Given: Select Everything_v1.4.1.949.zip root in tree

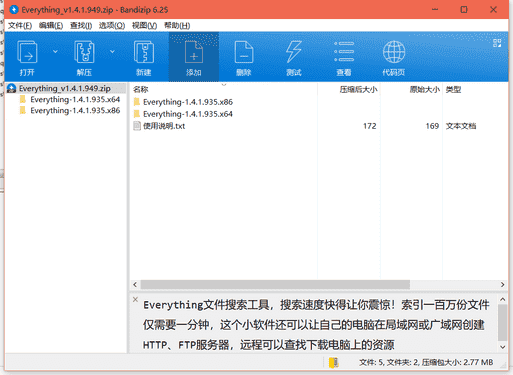Looking at the screenshot, I should click(65, 88).
